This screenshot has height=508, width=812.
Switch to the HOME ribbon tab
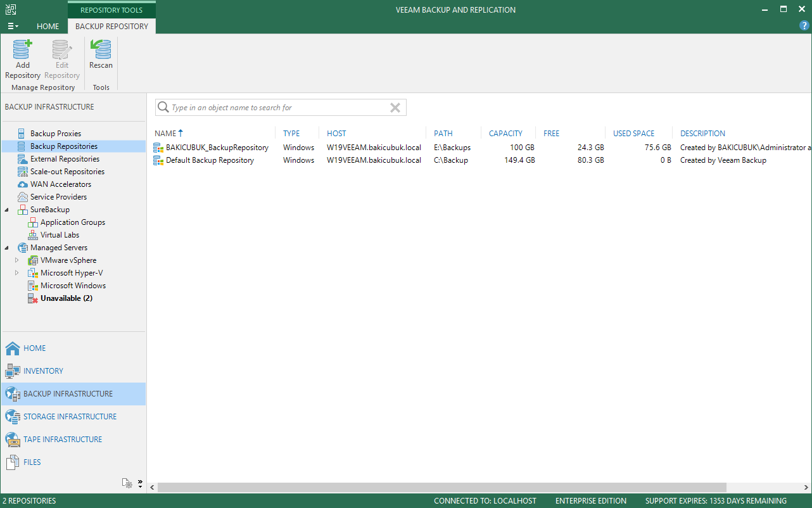pyautogui.click(x=48, y=26)
